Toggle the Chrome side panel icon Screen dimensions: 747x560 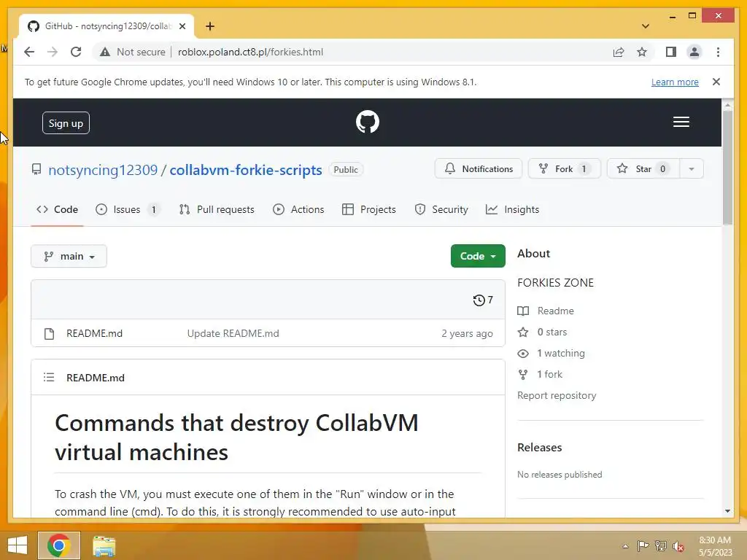point(671,52)
